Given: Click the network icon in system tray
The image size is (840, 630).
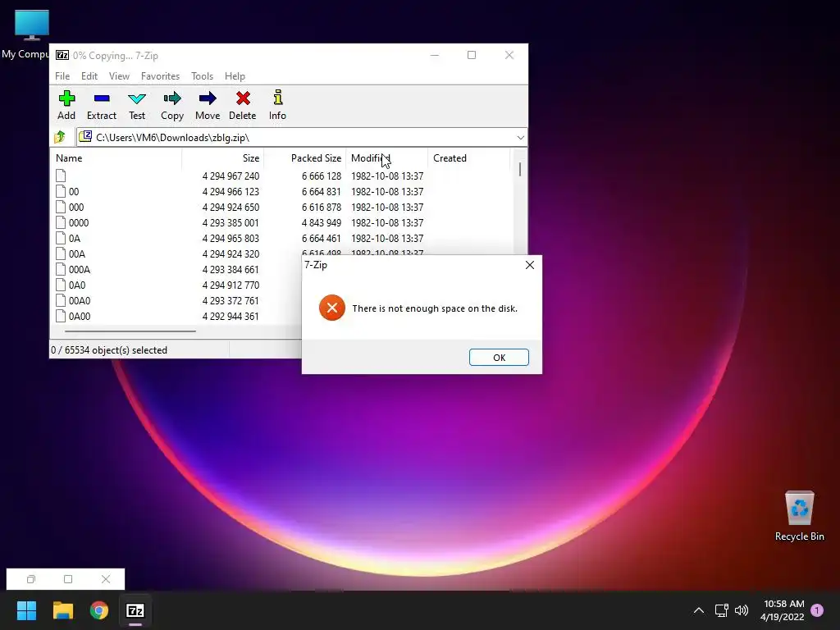Looking at the screenshot, I should pyautogui.click(x=721, y=610).
